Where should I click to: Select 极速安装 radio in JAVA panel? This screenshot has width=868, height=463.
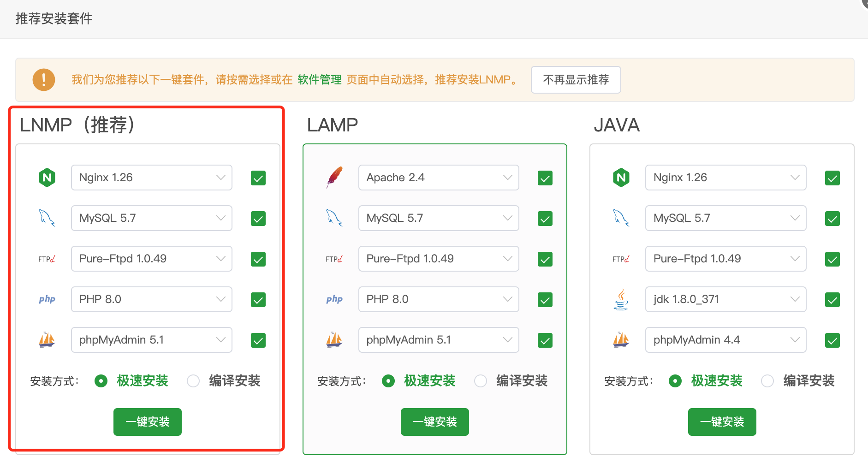pyautogui.click(x=675, y=381)
